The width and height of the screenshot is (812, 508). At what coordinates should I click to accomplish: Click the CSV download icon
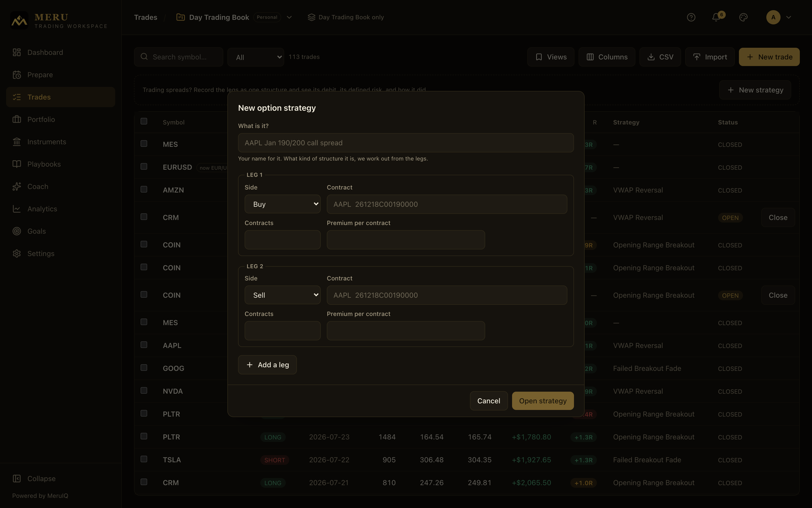point(651,57)
